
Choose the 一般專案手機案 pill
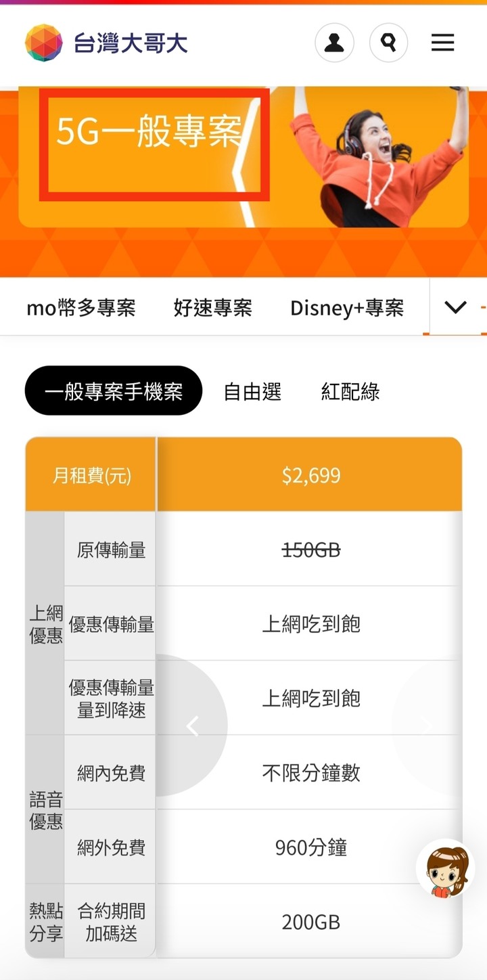(x=114, y=391)
